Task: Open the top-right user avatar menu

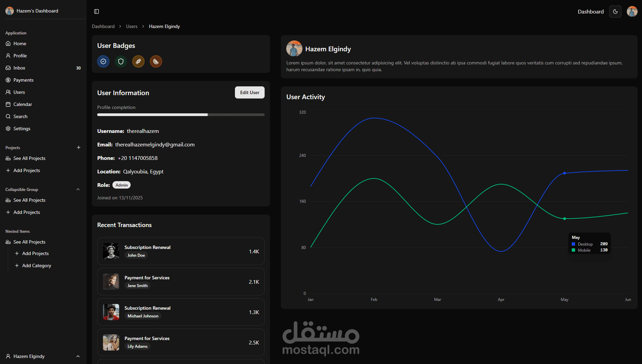Action: [632, 11]
